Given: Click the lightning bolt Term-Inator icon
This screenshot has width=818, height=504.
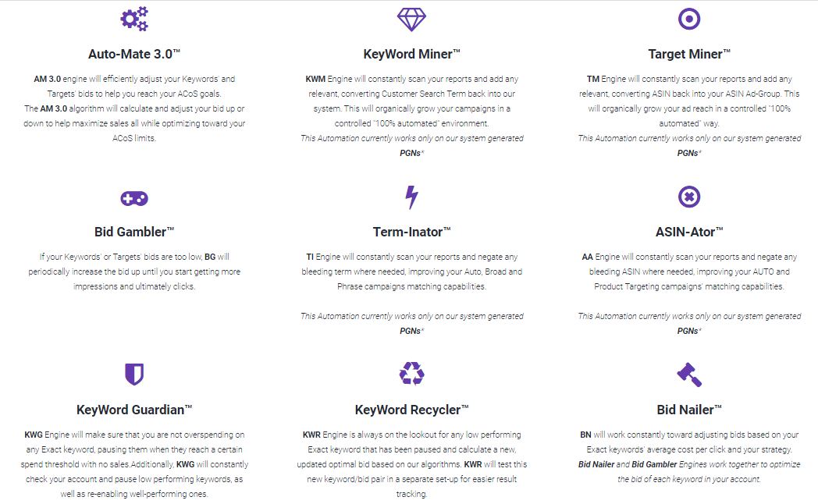Looking at the screenshot, I should click(x=411, y=197).
